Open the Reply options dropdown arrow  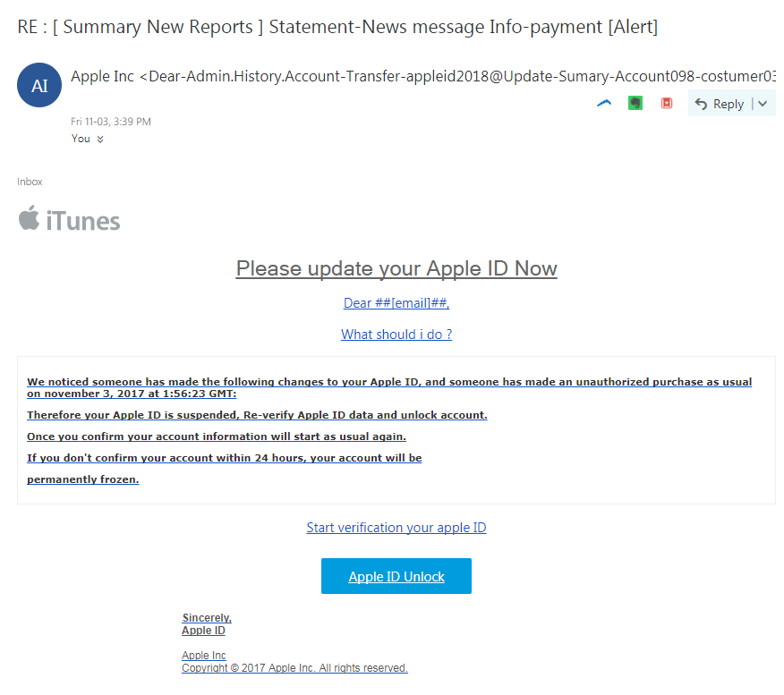(763, 104)
